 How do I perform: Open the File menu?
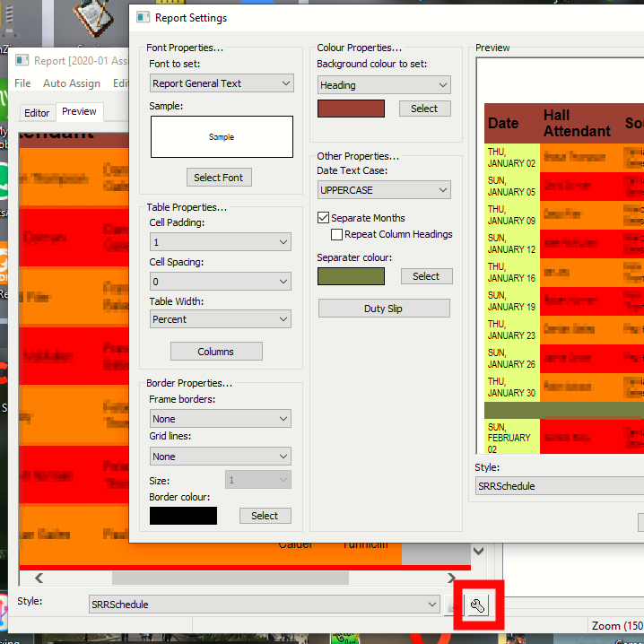point(22,83)
